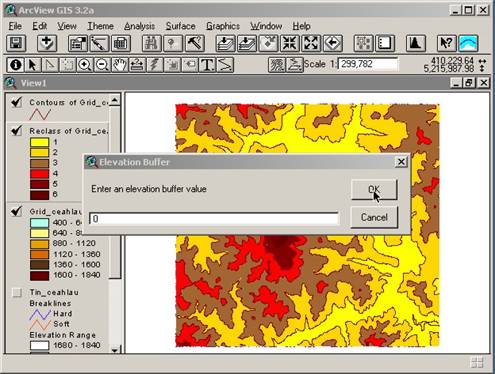Click the Add Theme icon
Viewport: 495px width, 374px height.
coord(47,43)
